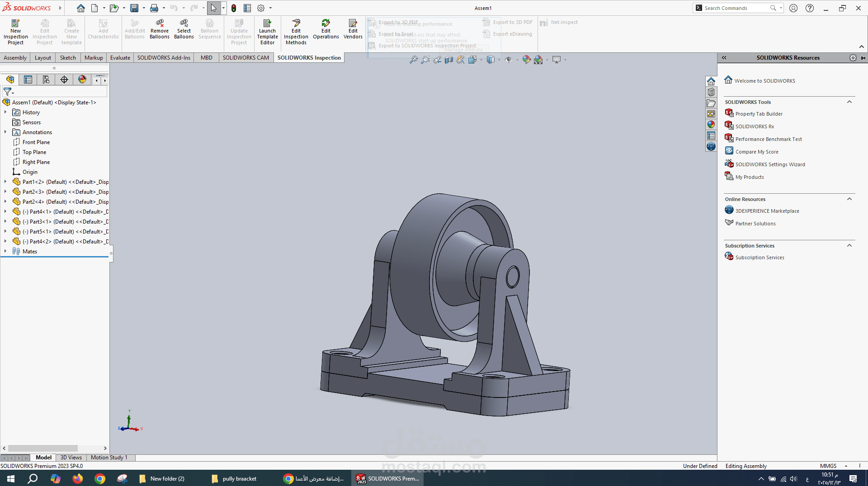Click Previous View icon
The width and height of the screenshot is (868, 486).
pyautogui.click(x=437, y=60)
